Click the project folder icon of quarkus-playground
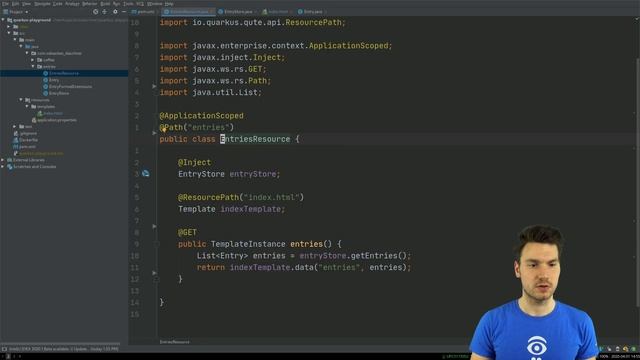Screen dimensions: 640x360 9,20
